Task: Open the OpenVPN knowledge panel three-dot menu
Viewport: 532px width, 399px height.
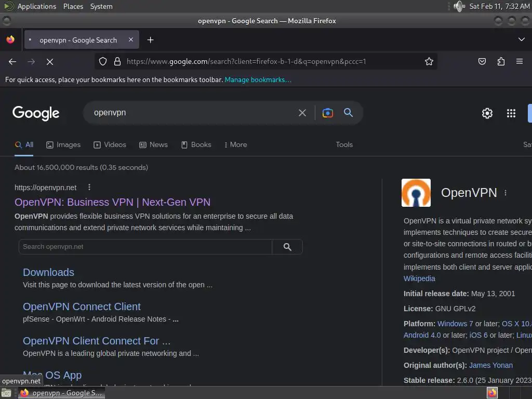Action: pyautogui.click(x=505, y=193)
